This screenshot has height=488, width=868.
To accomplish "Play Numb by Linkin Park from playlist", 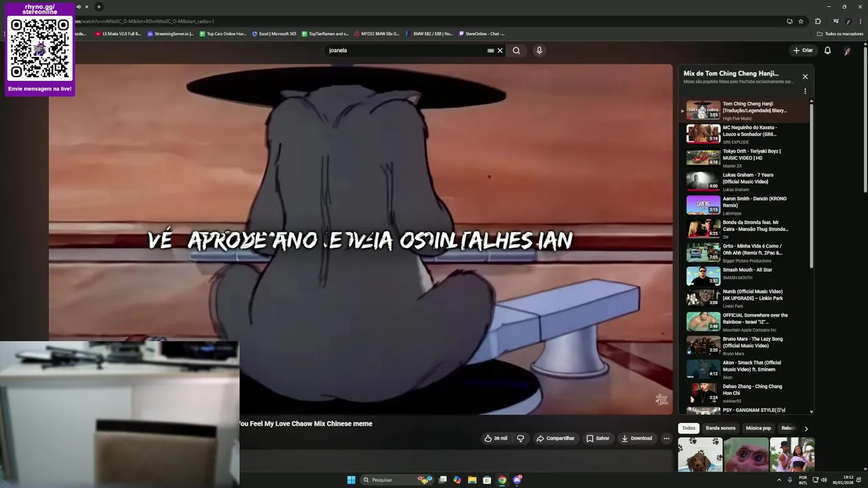I will pos(745,298).
